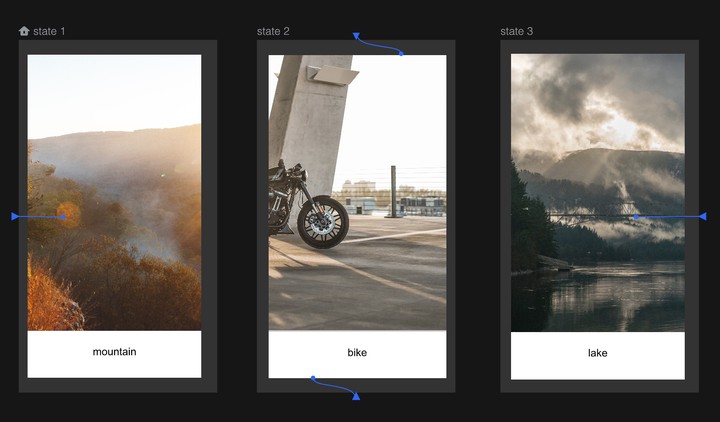Image resolution: width=720 pixels, height=422 pixels.
Task: Click the motorcycle photo in state 2
Action: click(357, 192)
